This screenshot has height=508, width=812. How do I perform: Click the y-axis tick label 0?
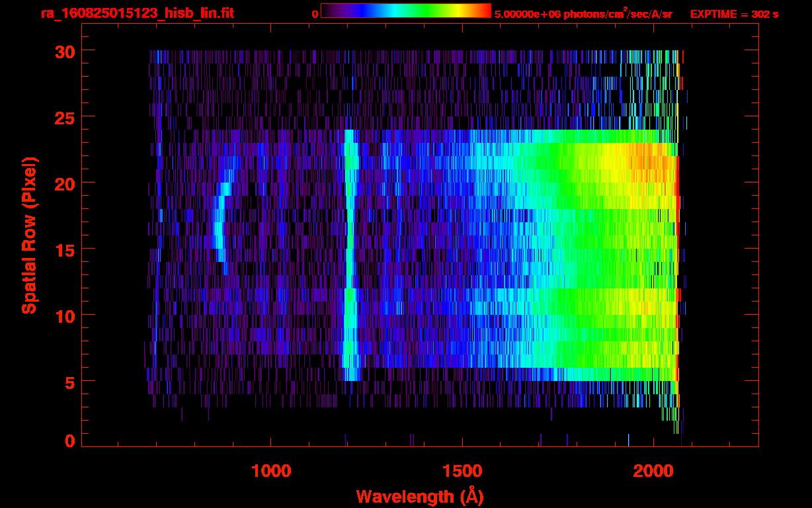pos(69,441)
